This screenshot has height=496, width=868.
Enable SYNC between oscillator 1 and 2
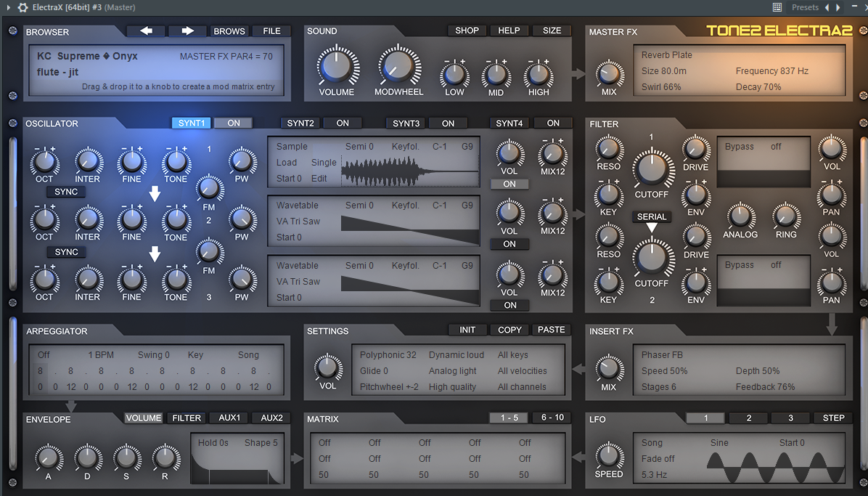[66, 192]
